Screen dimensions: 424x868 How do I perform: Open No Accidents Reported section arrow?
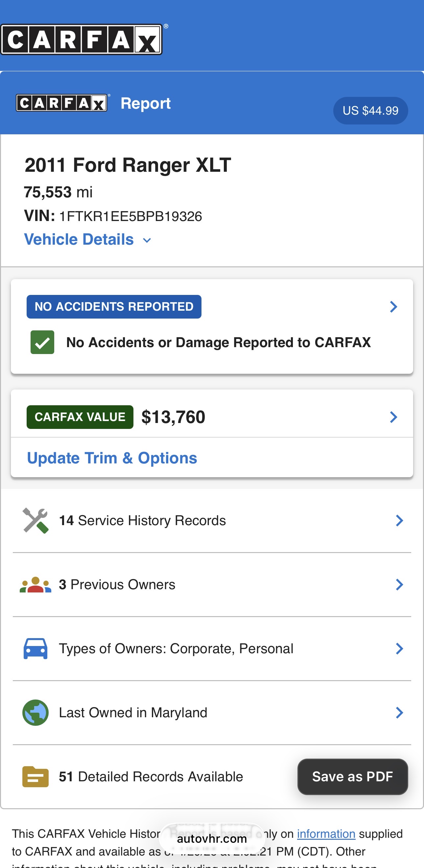(393, 307)
